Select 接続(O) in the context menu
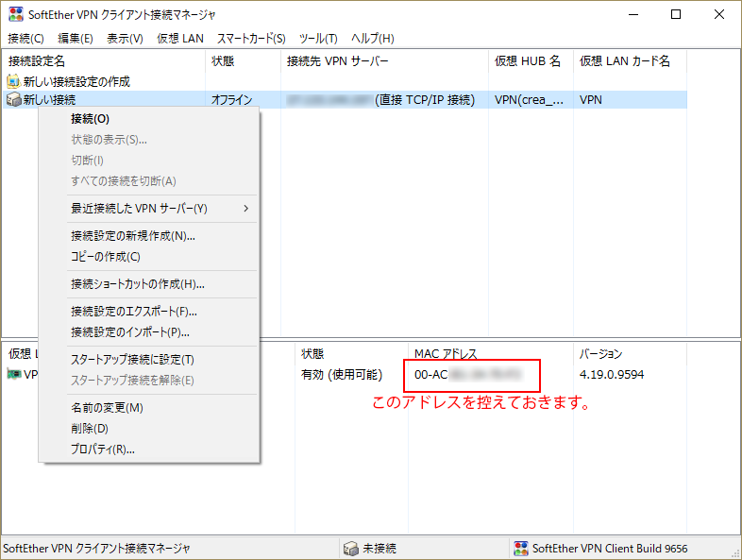The height and width of the screenshot is (560, 742). [x=90, y=119]
